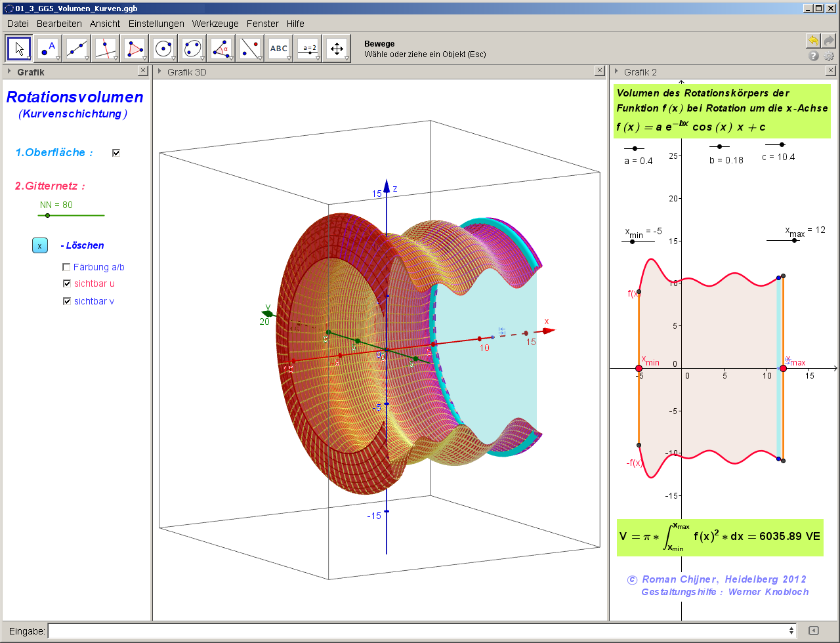The width and height of the screenshot is (840, 643).
Task: Pick the Polygon tool
Action: [x=135, y=48]
